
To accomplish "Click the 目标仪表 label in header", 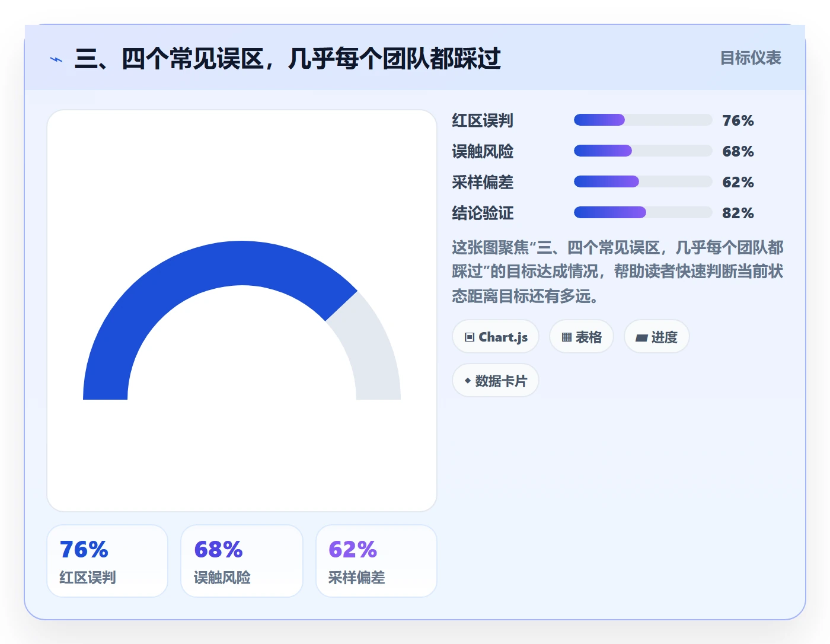I will (x=751, y=58).
